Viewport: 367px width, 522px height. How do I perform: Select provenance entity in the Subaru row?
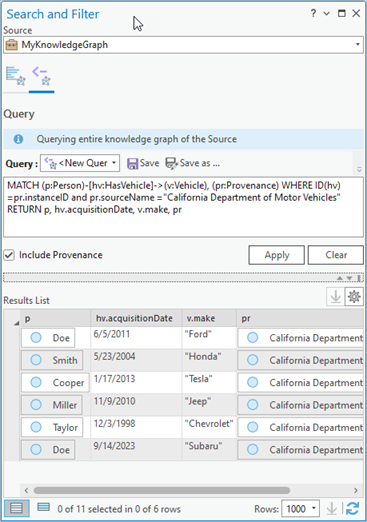(301, 450)
